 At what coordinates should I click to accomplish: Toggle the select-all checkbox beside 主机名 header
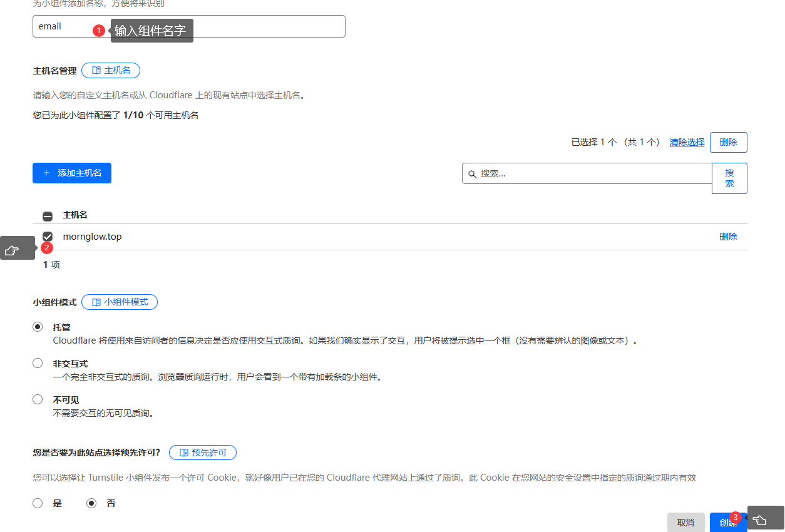point(48,216)
